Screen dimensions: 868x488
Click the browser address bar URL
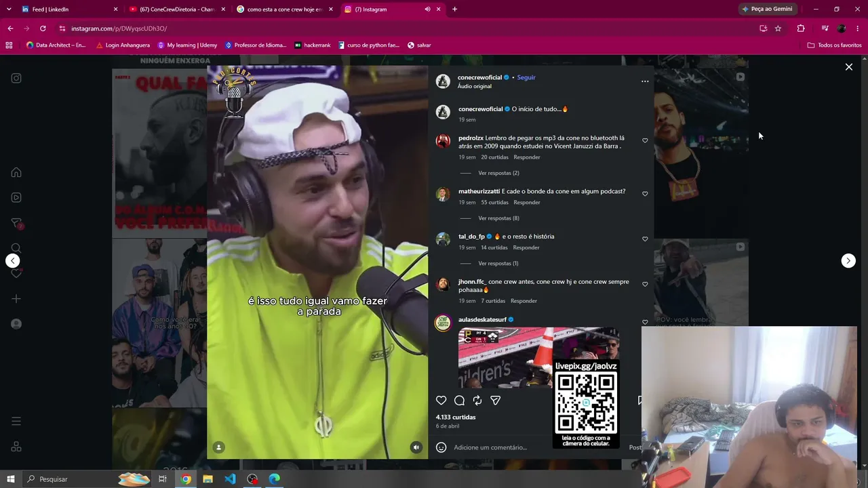pos(119,28)
